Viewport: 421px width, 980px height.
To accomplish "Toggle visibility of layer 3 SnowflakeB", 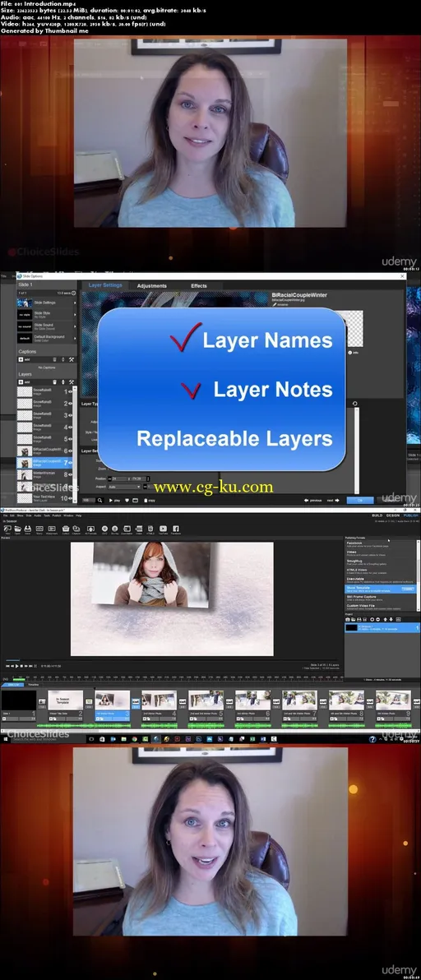I will click(72, 416).
